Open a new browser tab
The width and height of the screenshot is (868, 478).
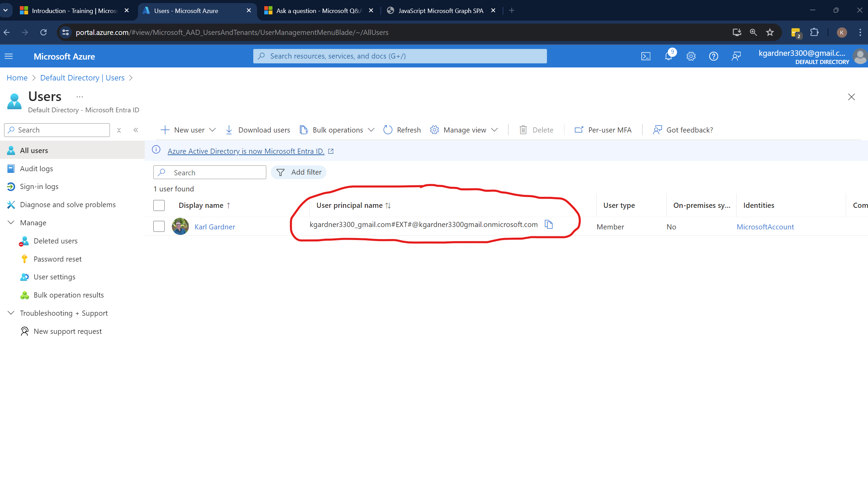(x=512, y=11)
